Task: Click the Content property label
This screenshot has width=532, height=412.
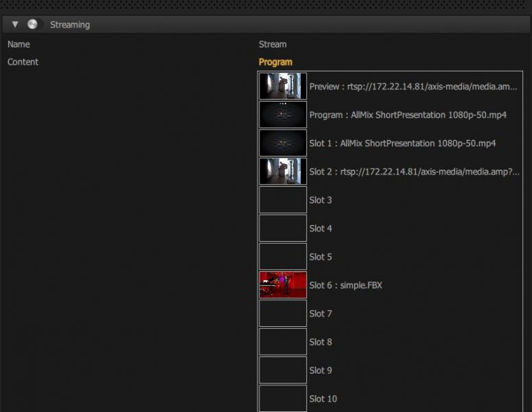Action: click(x=23, y=62)
